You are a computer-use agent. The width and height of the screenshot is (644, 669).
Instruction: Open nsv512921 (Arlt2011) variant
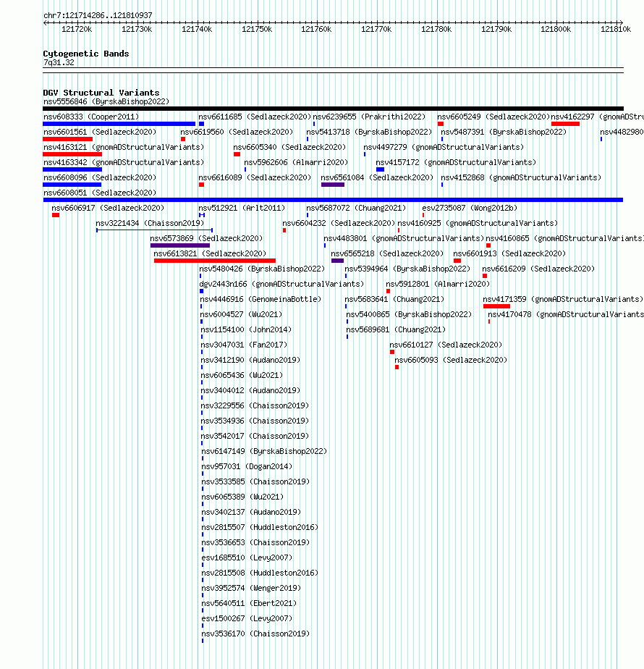click(242, 209)
